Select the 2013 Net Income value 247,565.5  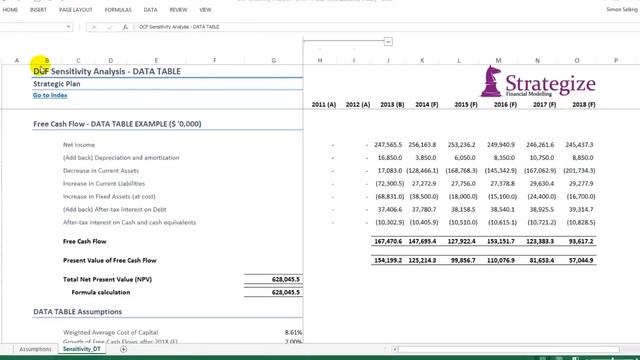(x=388, y=145)
